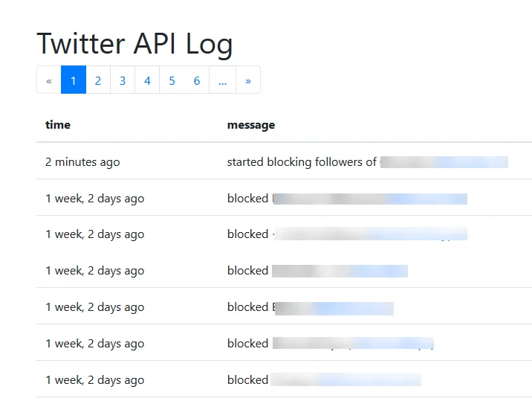This screenshot has height=398, width=532.
Task: Click the Twitter API Log heading
Action: 134,44
